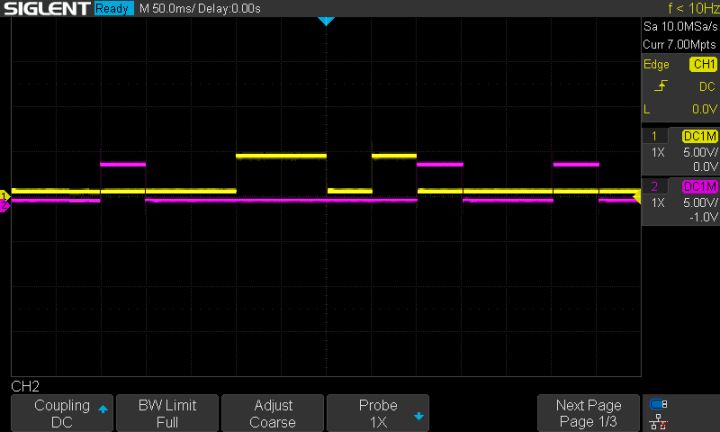Click the Sa 10.0MSa/s sample rate
The height and width of the screenshot is (432, 720).
pos(680,27)
